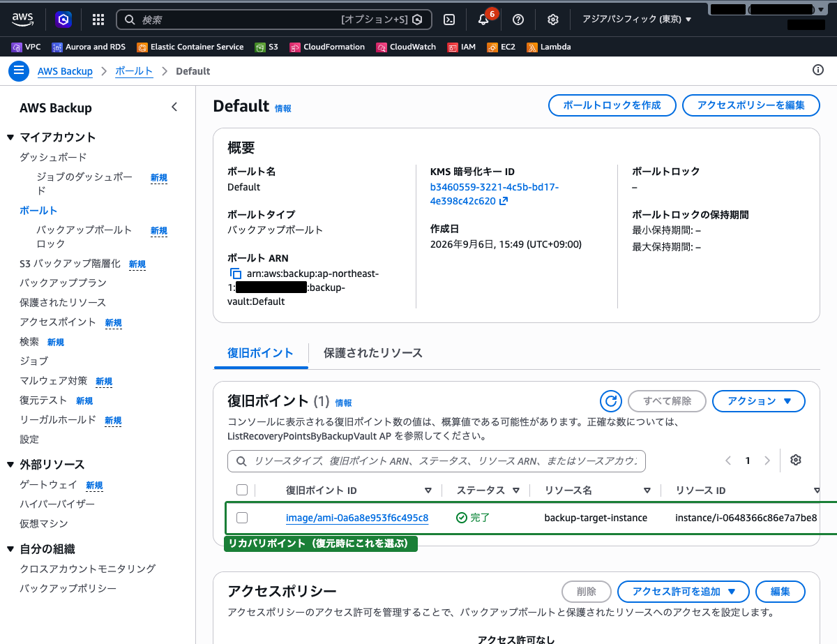Open Lambda bookmark shortcut
Viewport: 837px width, 644px height.
pyautogui.click(x=549, y=47)
